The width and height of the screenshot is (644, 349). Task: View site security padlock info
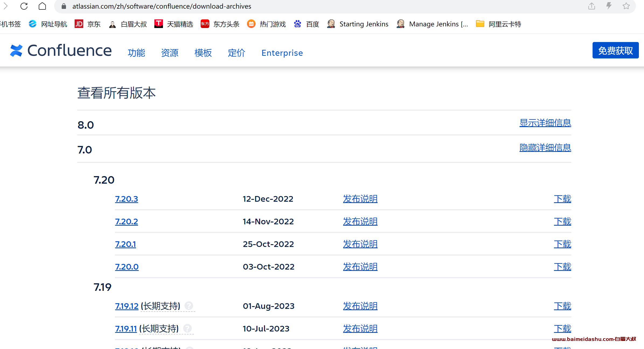[x=64, y=6]
